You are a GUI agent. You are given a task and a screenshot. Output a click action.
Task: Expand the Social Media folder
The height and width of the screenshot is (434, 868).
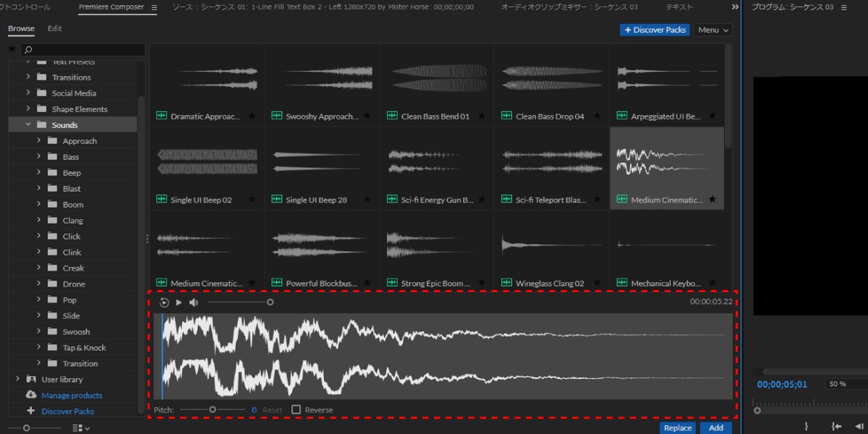tap(28, 93)
